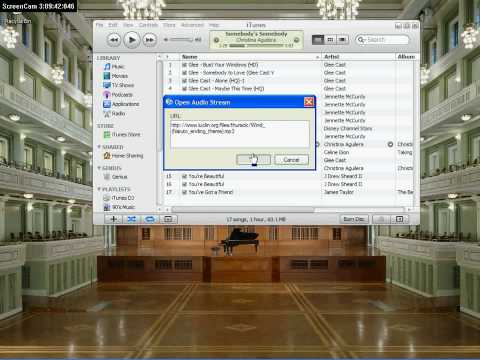Open the Controls menu

[148, 25]
